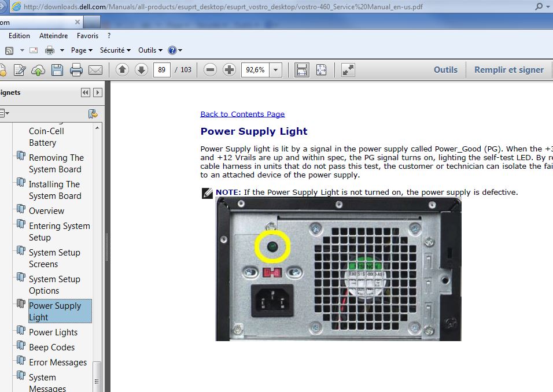This screenshot has height=392, width=553.
Task: Toggle fit one full page view
Action: [x=321, y=70]
